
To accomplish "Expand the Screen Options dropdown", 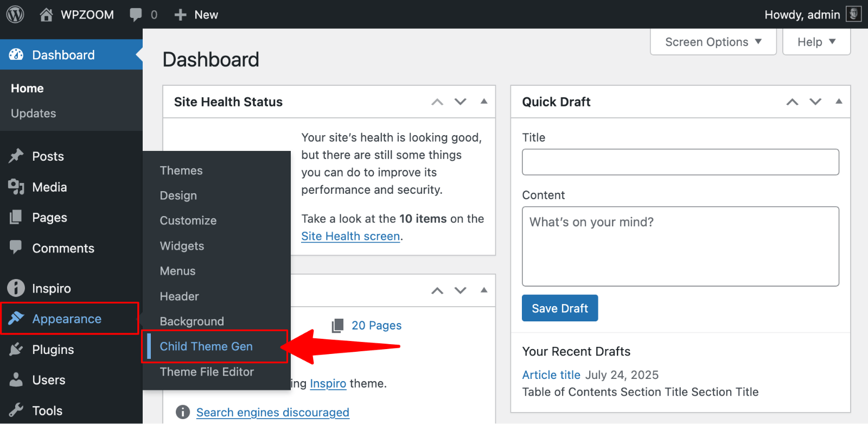I will (x=713, y=42).
